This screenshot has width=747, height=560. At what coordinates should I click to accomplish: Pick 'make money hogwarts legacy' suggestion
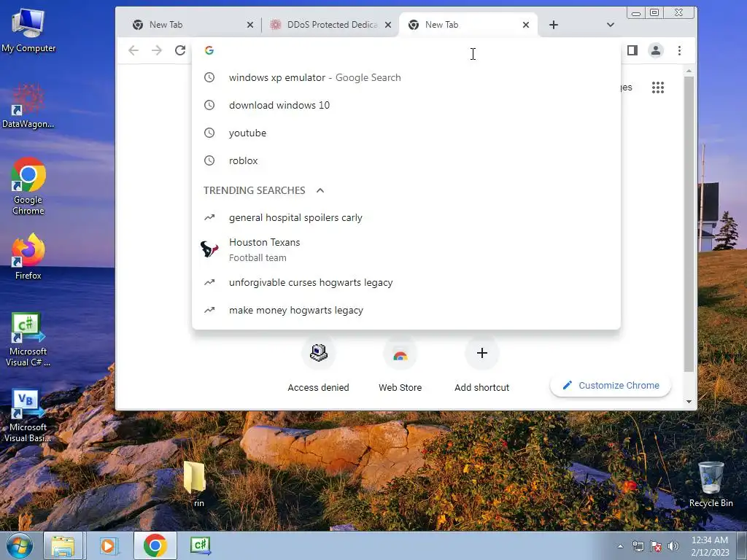(x=406, y=310)
